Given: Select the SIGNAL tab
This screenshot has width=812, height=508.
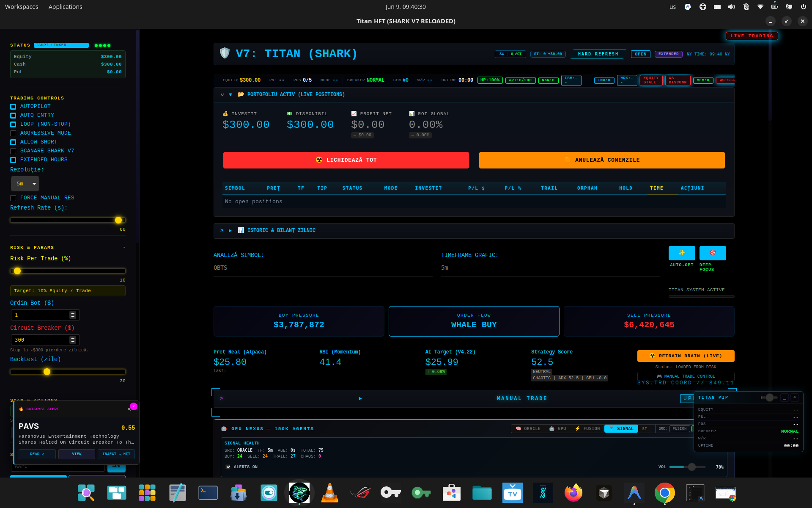Looking at the screenshot, I should (621, 429).
